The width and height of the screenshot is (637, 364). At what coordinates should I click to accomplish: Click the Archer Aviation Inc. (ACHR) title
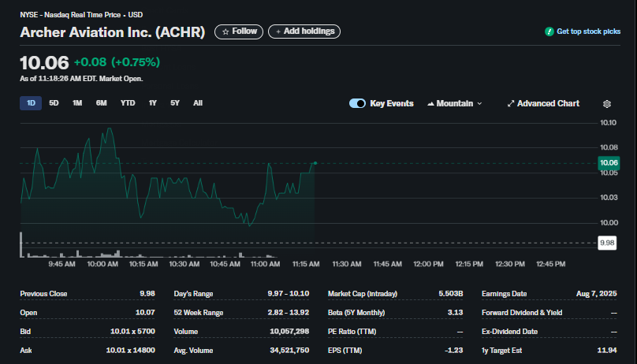[x=113, y=32]
